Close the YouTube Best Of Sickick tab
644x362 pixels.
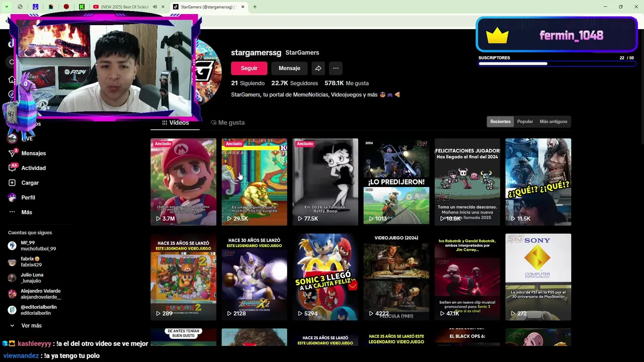pos(163,7)
